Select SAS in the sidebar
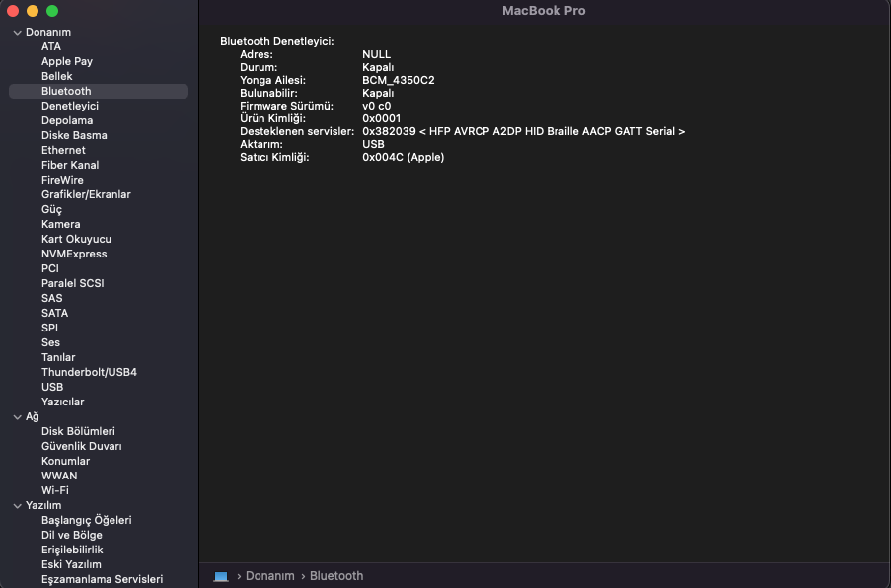The height and width of the screenshot is (588, 891). 51,298
